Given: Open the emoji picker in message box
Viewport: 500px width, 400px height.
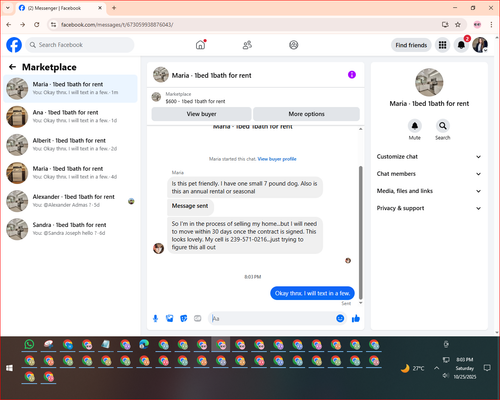Looking at the screenshot, I should pos(340,318).
